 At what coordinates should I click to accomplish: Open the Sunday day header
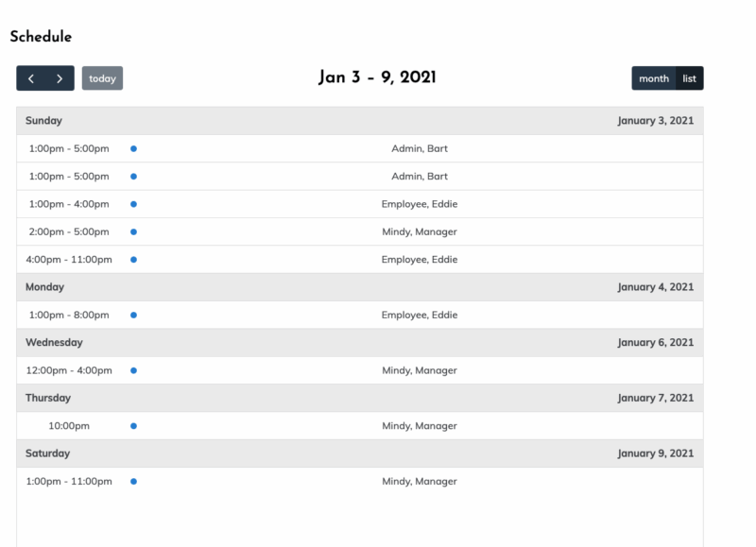click(43, 121)
